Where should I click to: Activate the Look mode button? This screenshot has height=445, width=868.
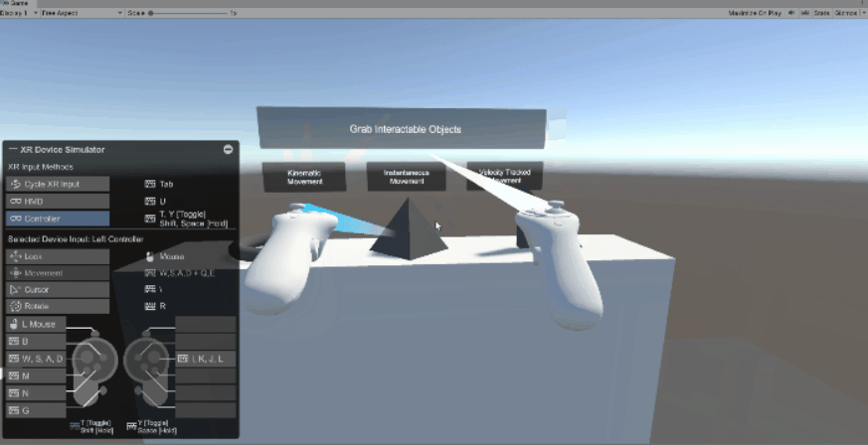[56, 256]
